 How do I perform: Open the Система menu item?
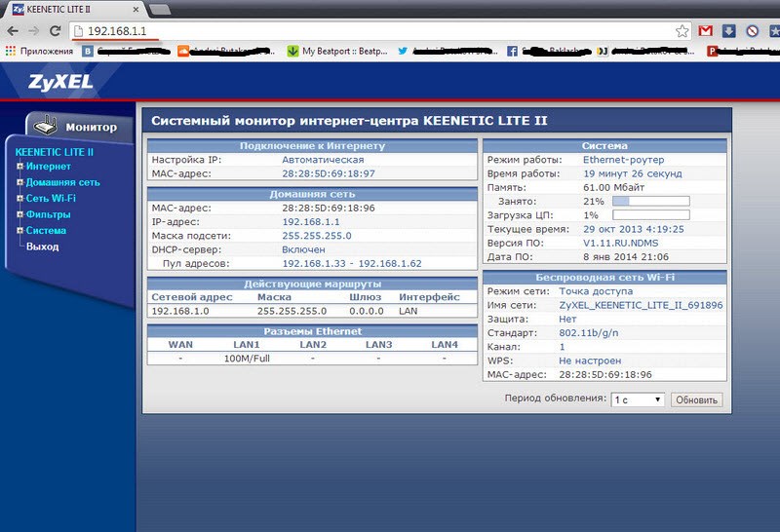tap(46, 230)
